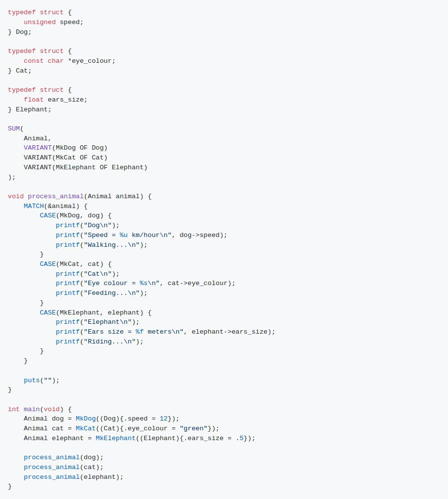
Task: Click the printf with 'Ears size = %f meters'
Action: point(165,332)
